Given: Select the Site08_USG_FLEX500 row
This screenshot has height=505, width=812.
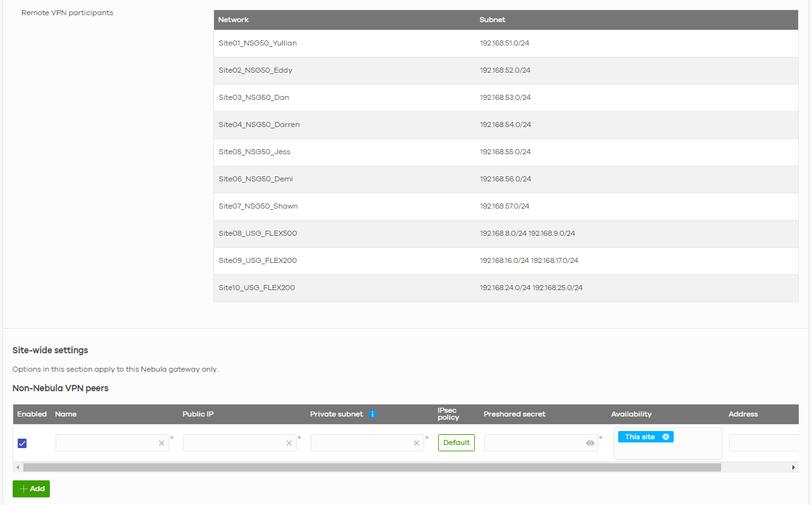Looking at the screenshot, I should pyautogui.click(x=506, y=233).
